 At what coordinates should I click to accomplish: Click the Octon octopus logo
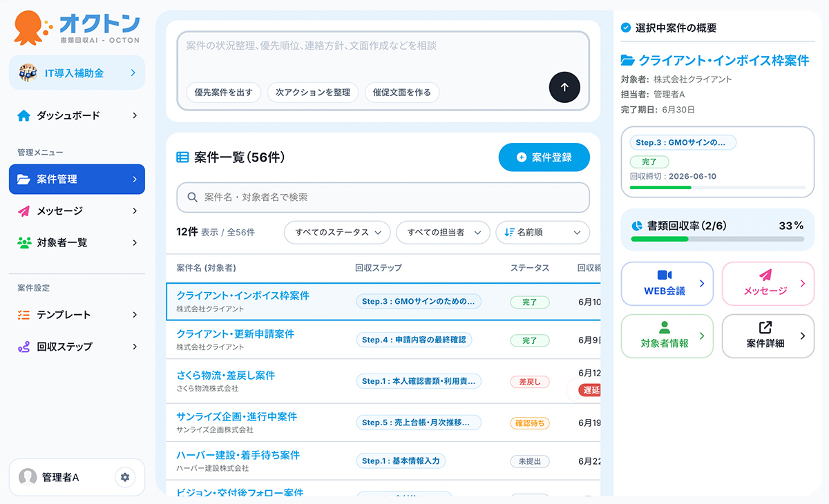coord(32,28)
